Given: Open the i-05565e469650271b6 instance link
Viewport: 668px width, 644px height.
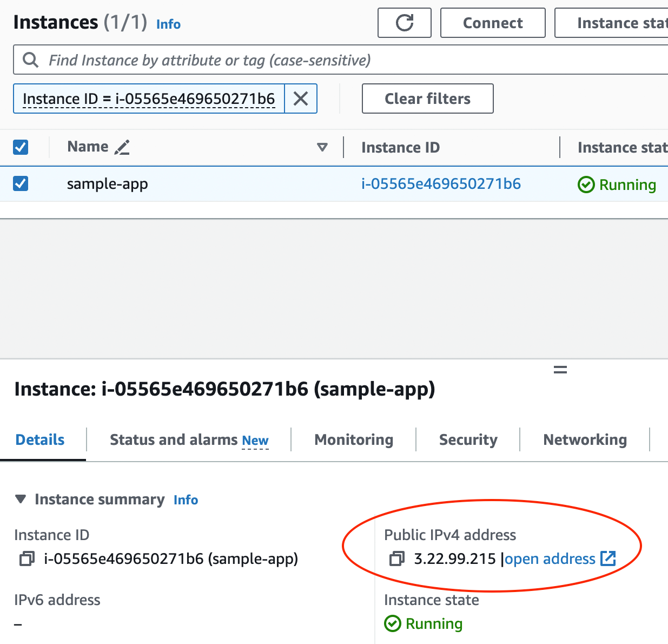Looking at the screenshot, I should pos(441,183).
